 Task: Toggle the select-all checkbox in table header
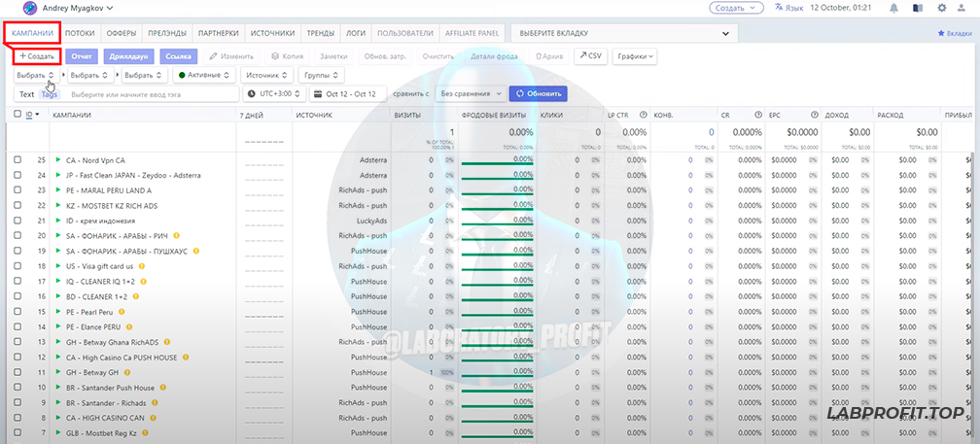17,115
